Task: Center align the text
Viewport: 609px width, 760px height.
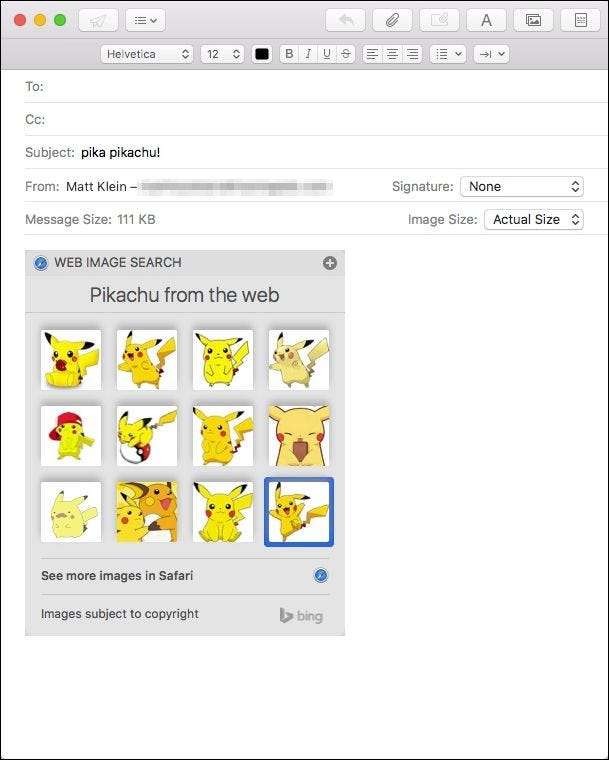Action: click(392, 54)
